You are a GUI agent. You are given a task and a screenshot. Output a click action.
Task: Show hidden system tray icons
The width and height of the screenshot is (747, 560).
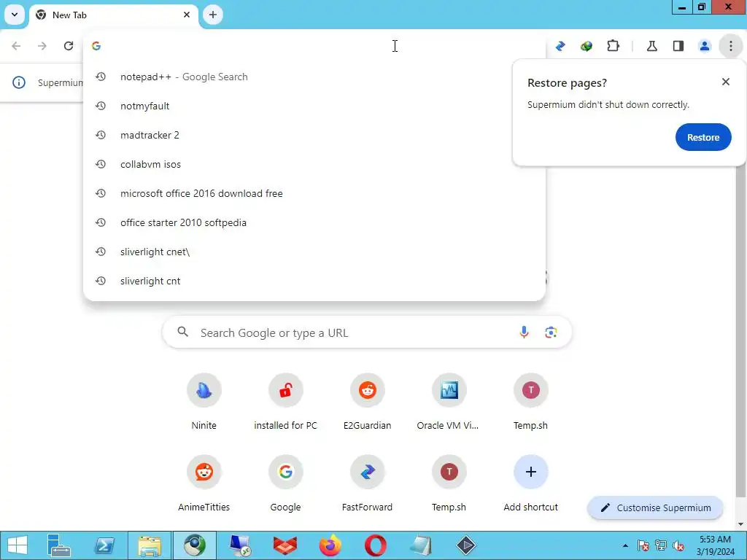coord(625,546)
